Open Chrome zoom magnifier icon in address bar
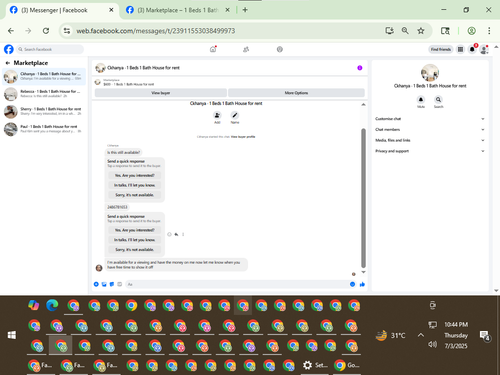The image size is (500, 375). point(405,31)
